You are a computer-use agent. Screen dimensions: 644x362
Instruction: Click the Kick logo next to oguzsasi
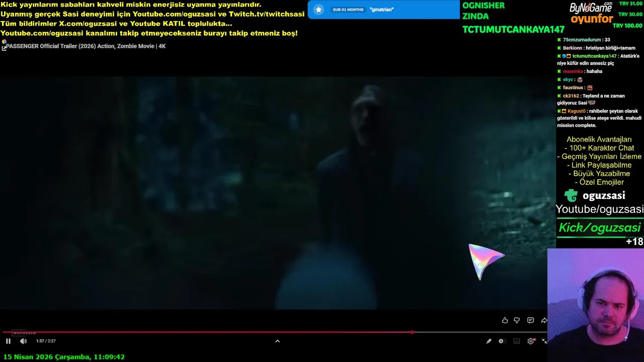click(x=571, y=196)
